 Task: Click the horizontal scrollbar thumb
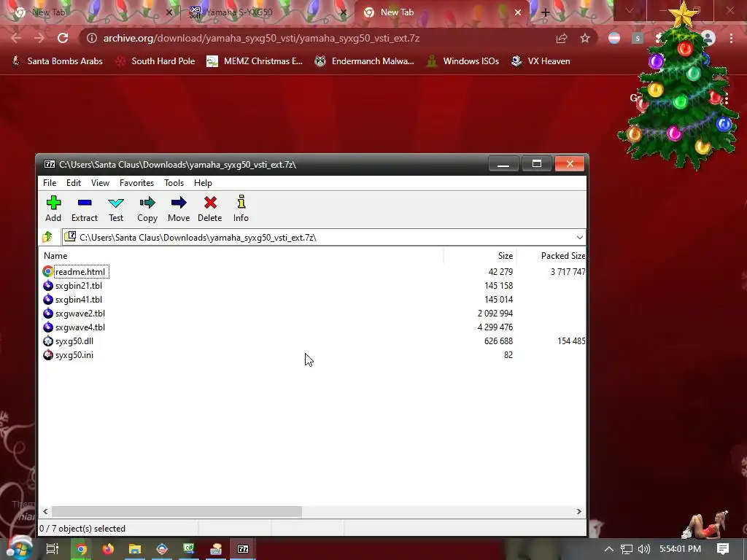(x=177, y=511)
